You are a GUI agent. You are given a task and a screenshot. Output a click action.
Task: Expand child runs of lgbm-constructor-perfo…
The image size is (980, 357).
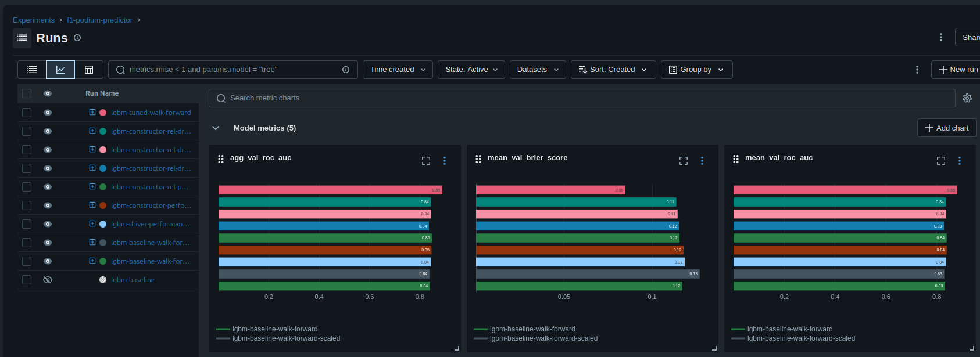tap(92, 205)
